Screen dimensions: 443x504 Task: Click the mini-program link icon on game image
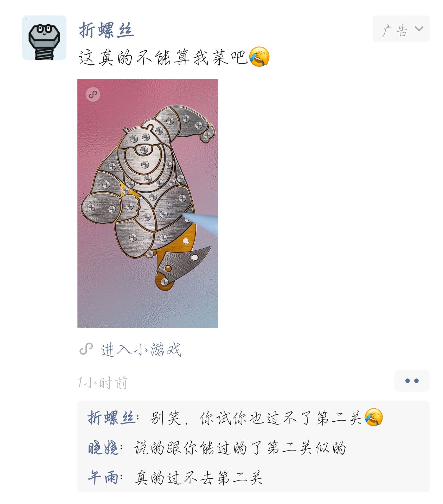click(x=93, y=94)
